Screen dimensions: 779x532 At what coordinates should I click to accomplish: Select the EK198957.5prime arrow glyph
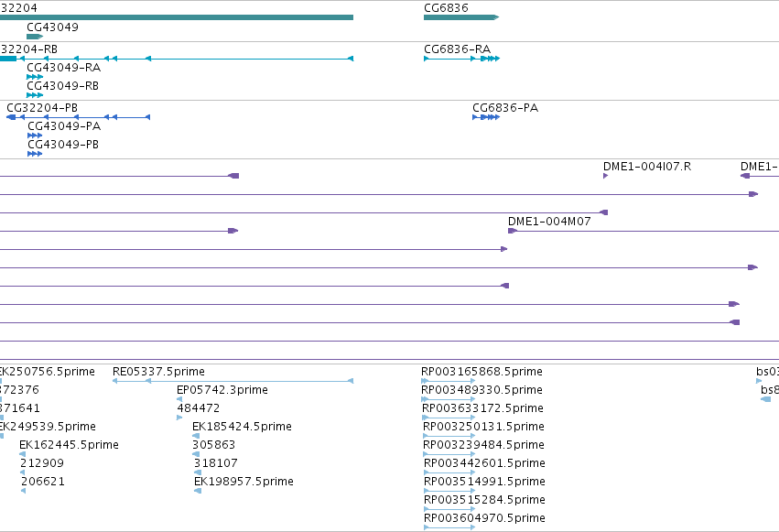(x=198, y=491)
